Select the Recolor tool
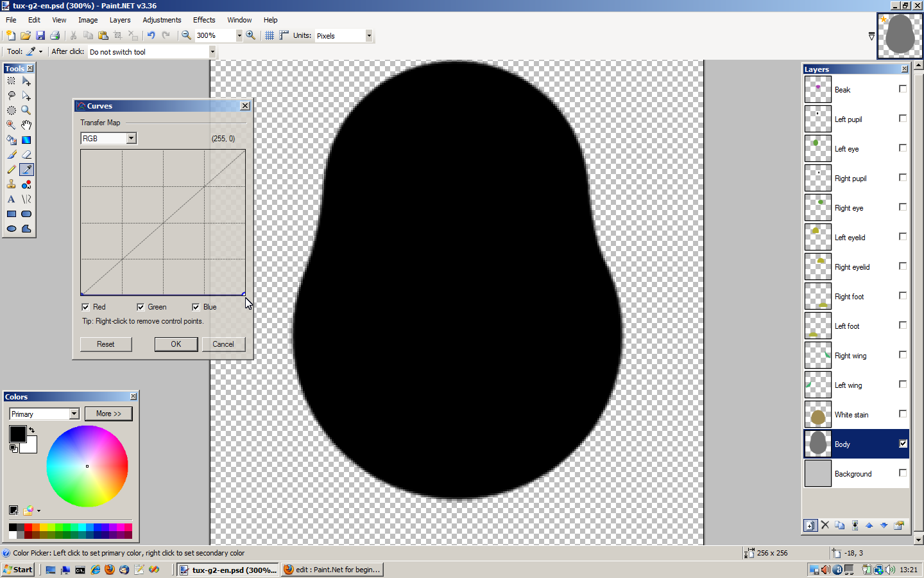The width and height of the screenshot is (924, 578). 26,184
